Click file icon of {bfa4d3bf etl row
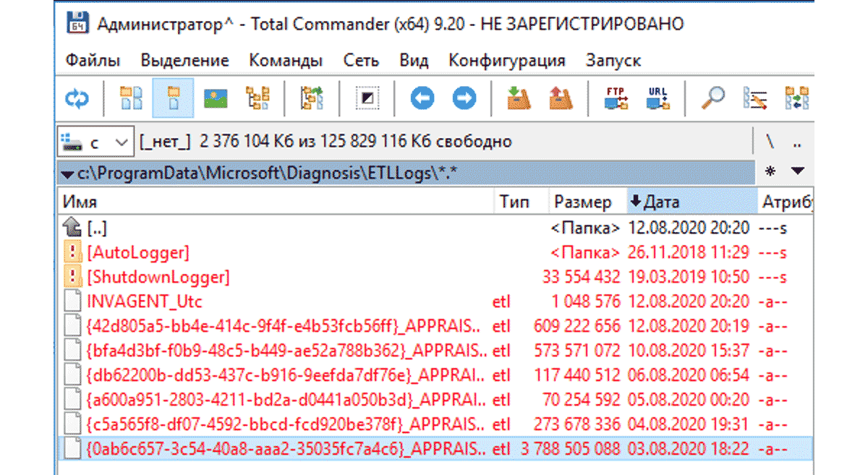Screen dimensions: 868x475 coord(72,350)
